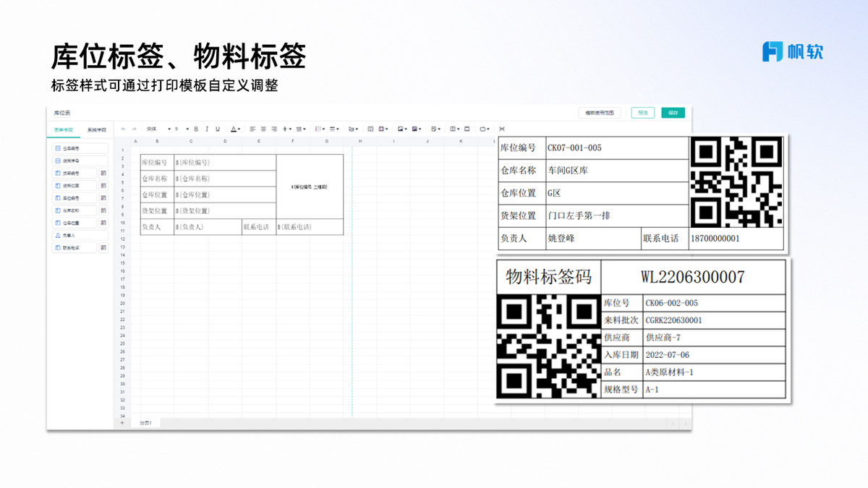The width and height of the screenshot is (868, 488).
Task: Click the green 保存 button
Action: tap(673, 113)
